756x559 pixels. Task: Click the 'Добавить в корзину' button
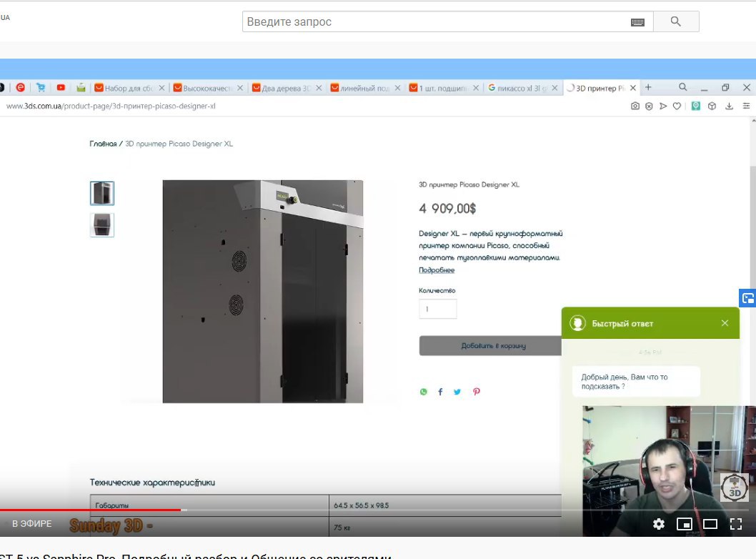(x=490, y=346)
